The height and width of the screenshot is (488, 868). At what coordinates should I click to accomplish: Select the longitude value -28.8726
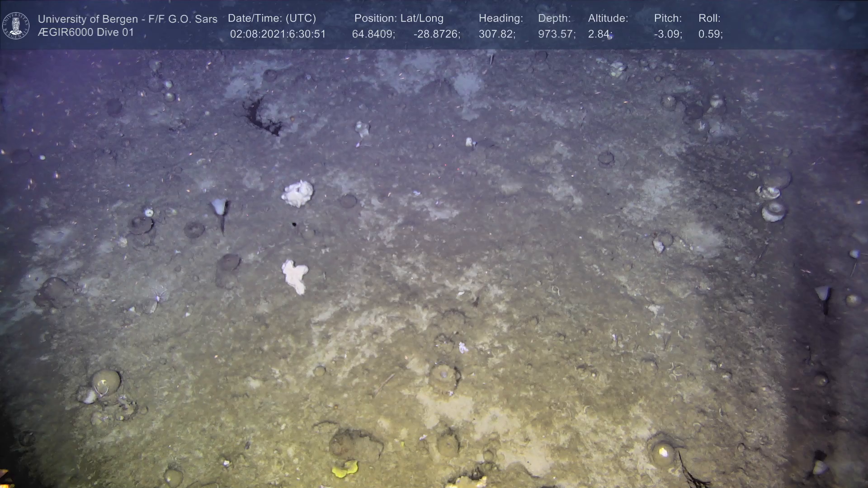click(436, 34)
